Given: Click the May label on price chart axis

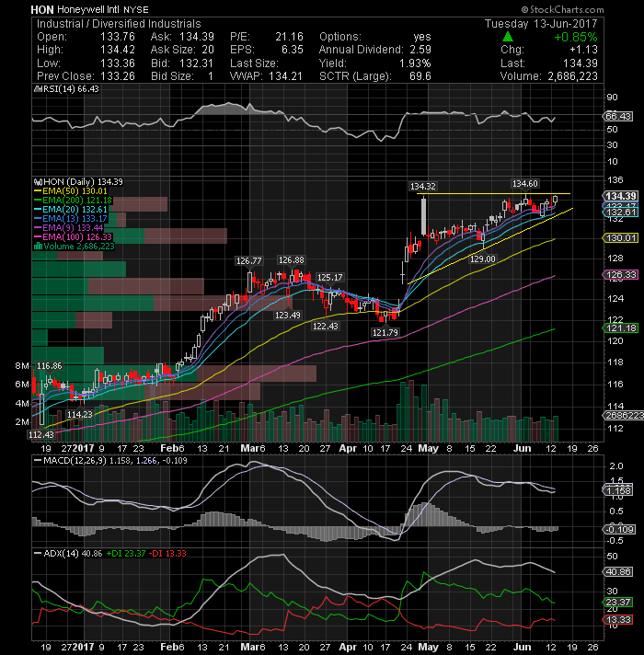Looking at the screenshot, I should click(428, 448).
